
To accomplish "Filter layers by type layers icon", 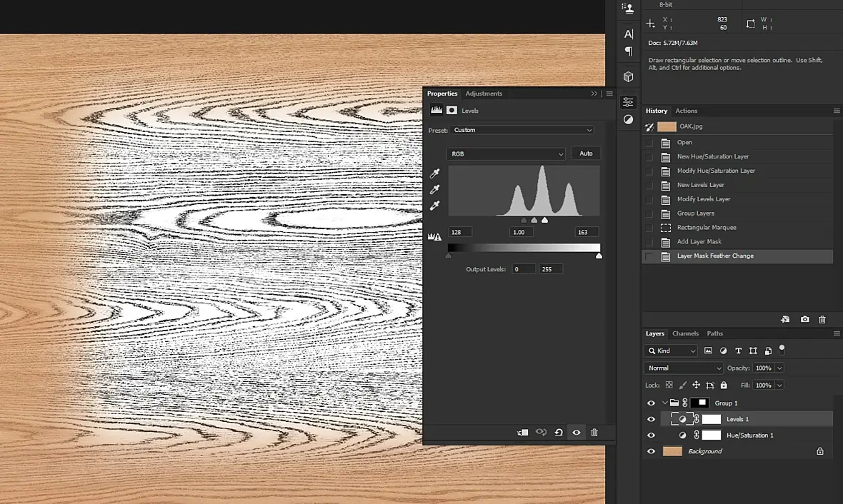I will click(x=738, y=351).
